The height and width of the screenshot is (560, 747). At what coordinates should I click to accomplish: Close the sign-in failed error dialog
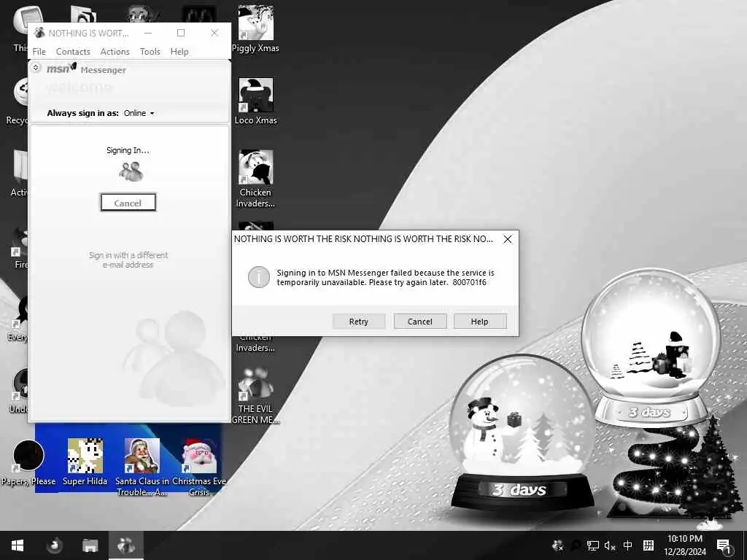pyautogui.click(x=508, y=239)
